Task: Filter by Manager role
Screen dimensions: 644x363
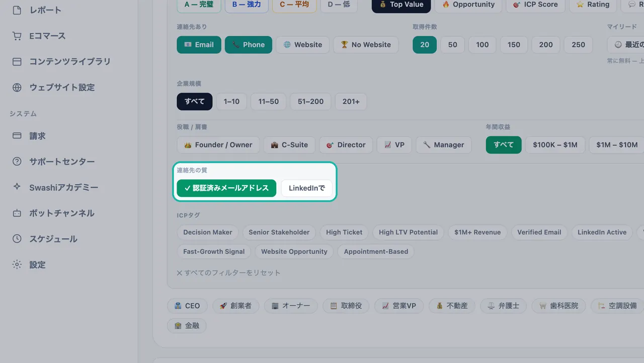Action: [x=444, y=145]
